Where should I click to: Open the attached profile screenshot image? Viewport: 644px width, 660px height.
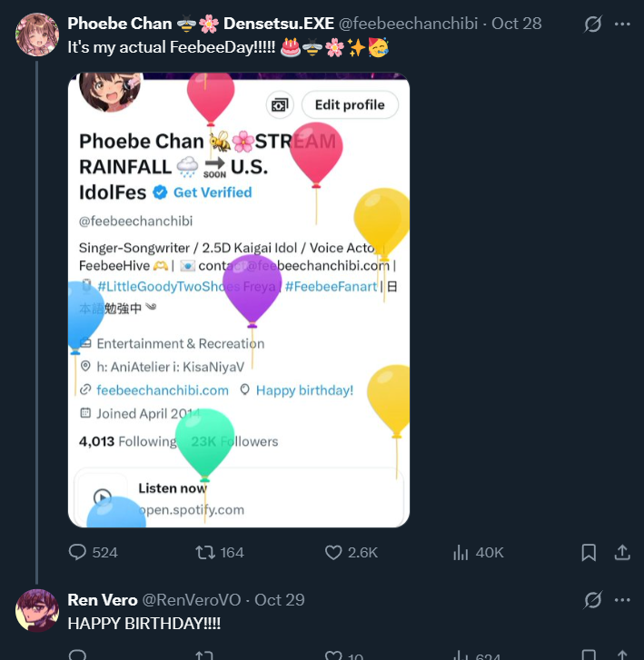239,300
